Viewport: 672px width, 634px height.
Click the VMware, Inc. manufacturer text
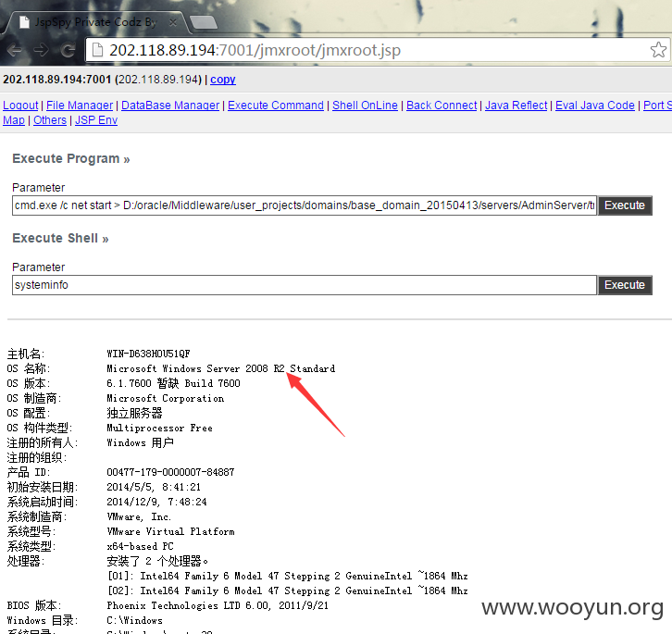click(139, 517)
